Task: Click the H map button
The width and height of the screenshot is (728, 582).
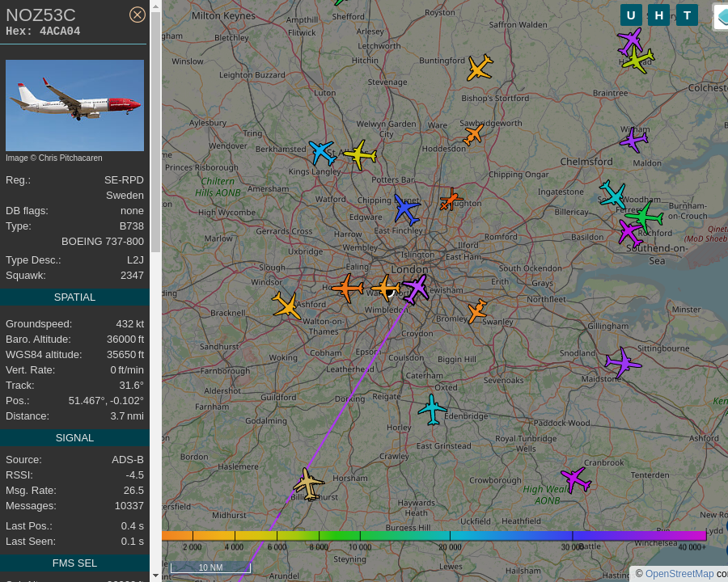Action: [x=658, y=15]
